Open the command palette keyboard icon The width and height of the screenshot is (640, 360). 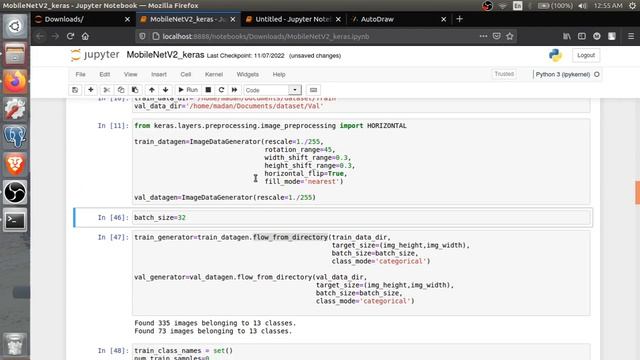point(313,90)
